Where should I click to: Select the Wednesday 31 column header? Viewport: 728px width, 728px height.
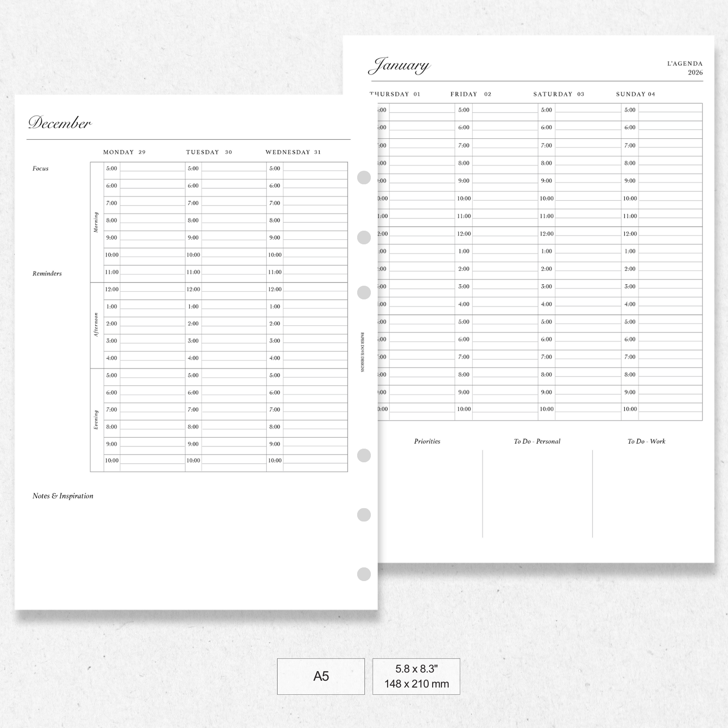coord(293,152)
